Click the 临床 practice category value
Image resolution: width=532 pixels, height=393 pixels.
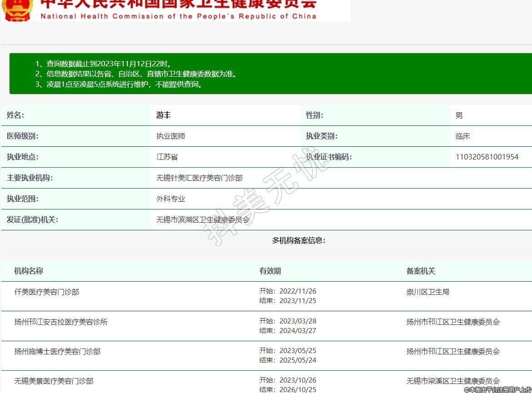[x=462, y=136]
